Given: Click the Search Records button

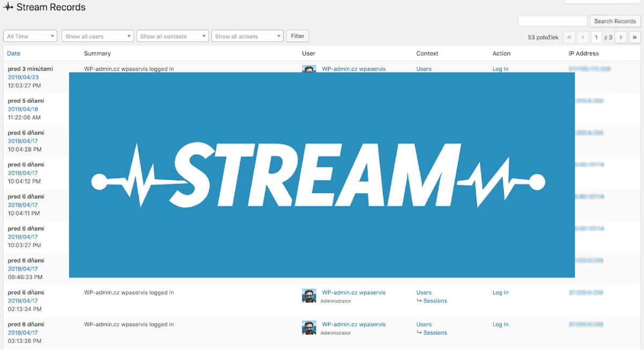Looking at the screenshot, I should point(615,21).
